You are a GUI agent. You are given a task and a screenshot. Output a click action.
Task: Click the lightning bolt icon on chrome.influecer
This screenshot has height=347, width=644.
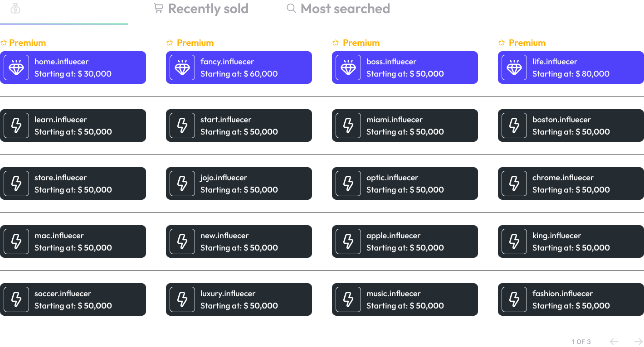click(513, 183)
